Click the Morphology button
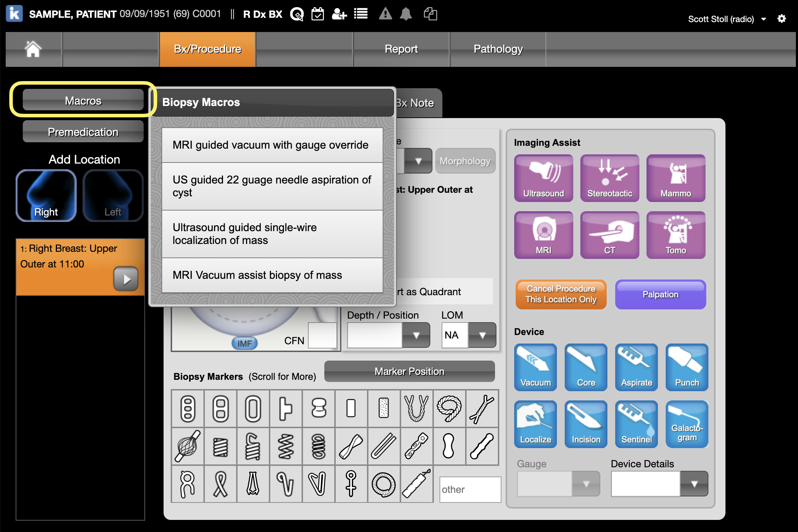The image size is (798, 532). click(x=465, y=161)
